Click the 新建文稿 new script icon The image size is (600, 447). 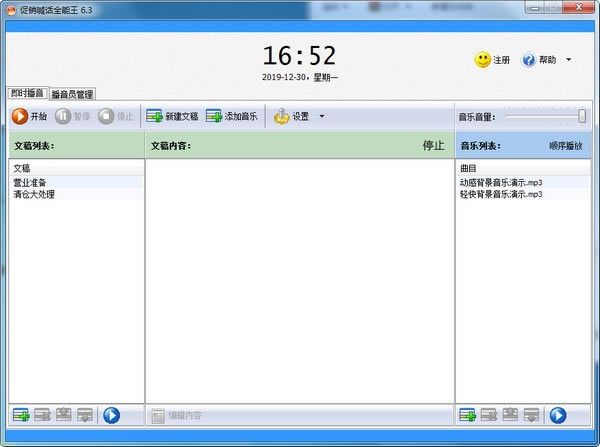point(154,116)
